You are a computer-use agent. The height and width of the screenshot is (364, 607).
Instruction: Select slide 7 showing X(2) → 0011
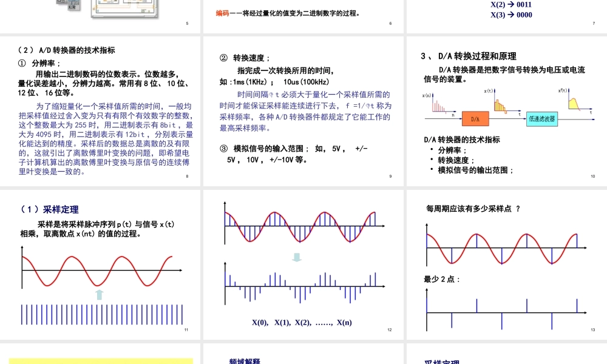tap(507, 16)
